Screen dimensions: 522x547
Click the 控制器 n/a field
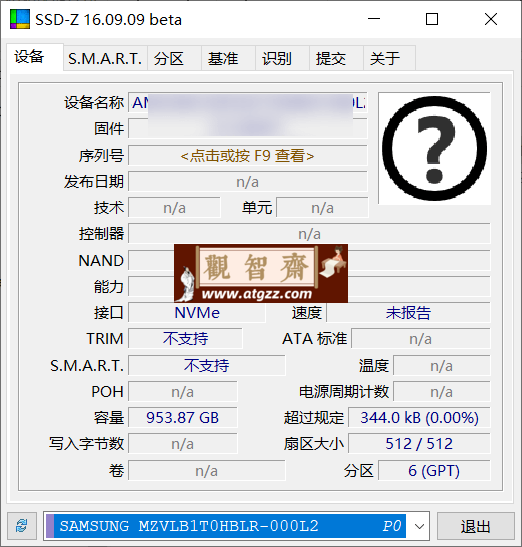(x=309, y=234)
